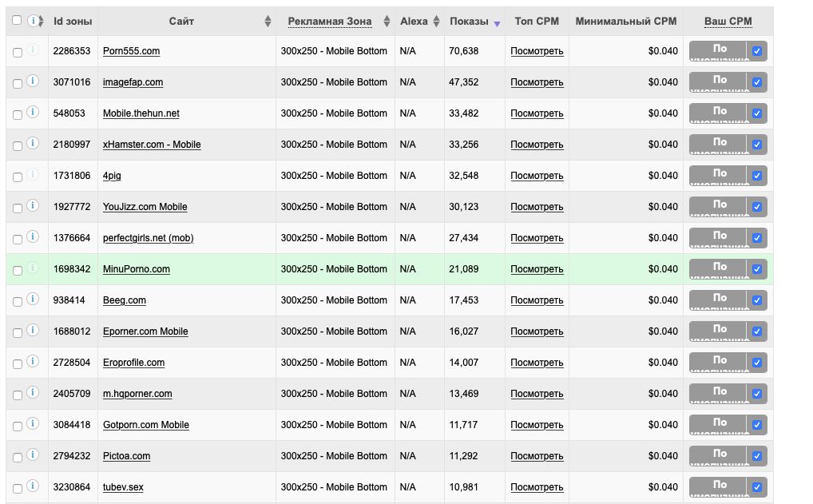
Task: Select row checkbox for zone 2180997
Action: 18,145
